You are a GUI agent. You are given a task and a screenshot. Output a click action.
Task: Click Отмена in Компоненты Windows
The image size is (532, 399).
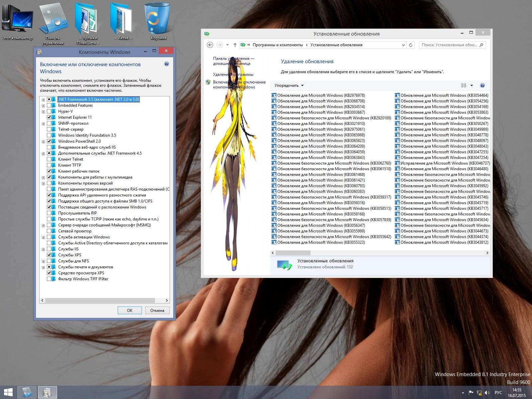(x=157, y=310)
